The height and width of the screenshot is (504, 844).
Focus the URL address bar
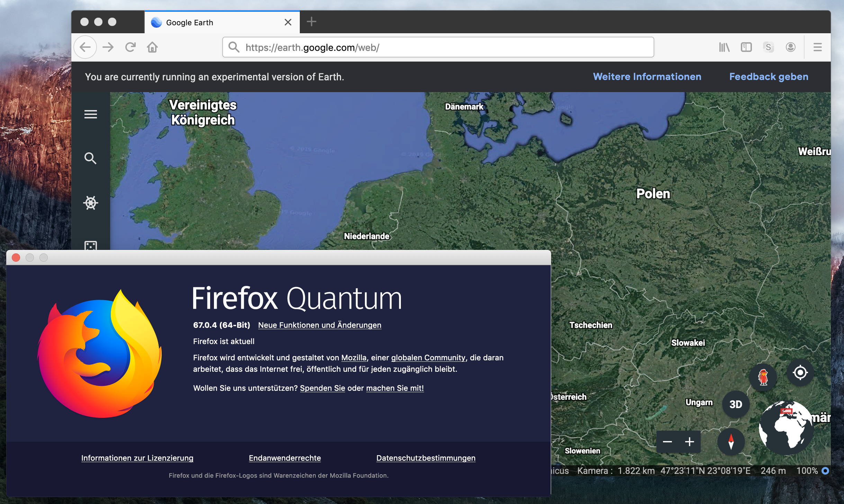438,47
